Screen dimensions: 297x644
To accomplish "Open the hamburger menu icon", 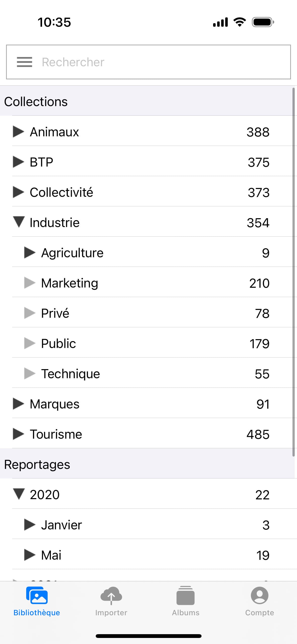I will (24, 62).
